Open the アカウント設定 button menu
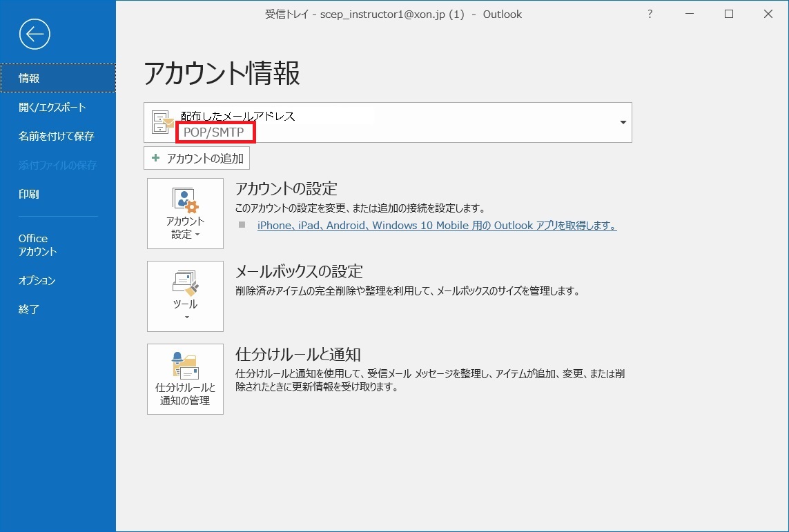789x532 pixels. pyautogui.click(x=185, y=213)
